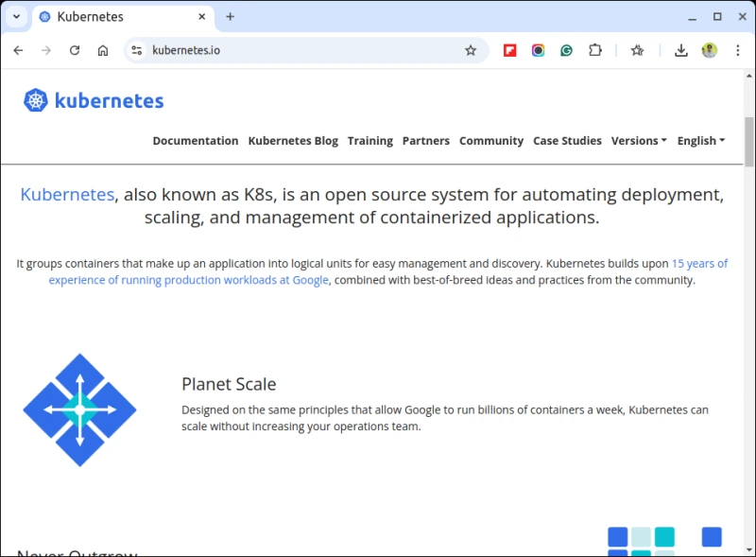Show the bookmarks list star icon
This screenshot has height=557, width=756.
[x=637, y=50]
